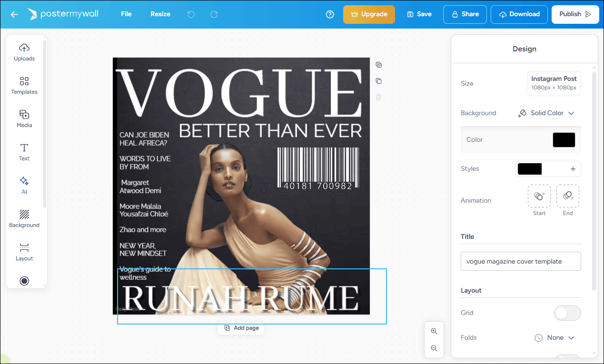
Task: Open the Uploads panel
Action: (24, 51)
